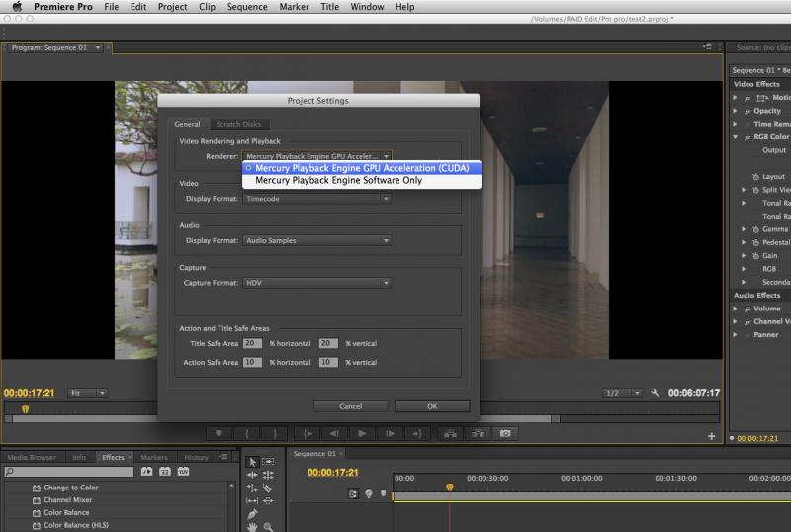791x532 pixels.
Task: Choose Mercury Playback Engine Software Only
Action: pyautogui.click(x=362, y=180)
